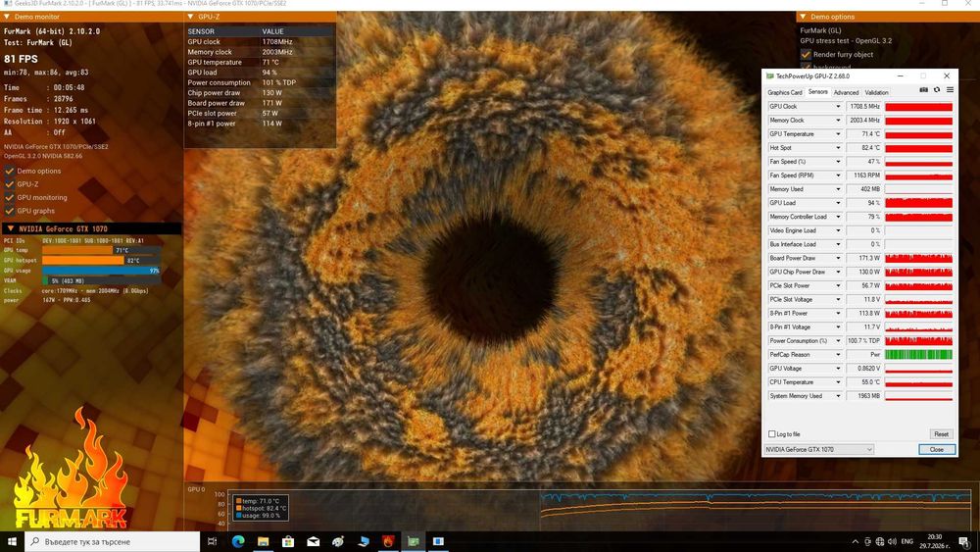Open the Memory Clock sensor dropdown
980x552 pixels.
tap(838, 120)
